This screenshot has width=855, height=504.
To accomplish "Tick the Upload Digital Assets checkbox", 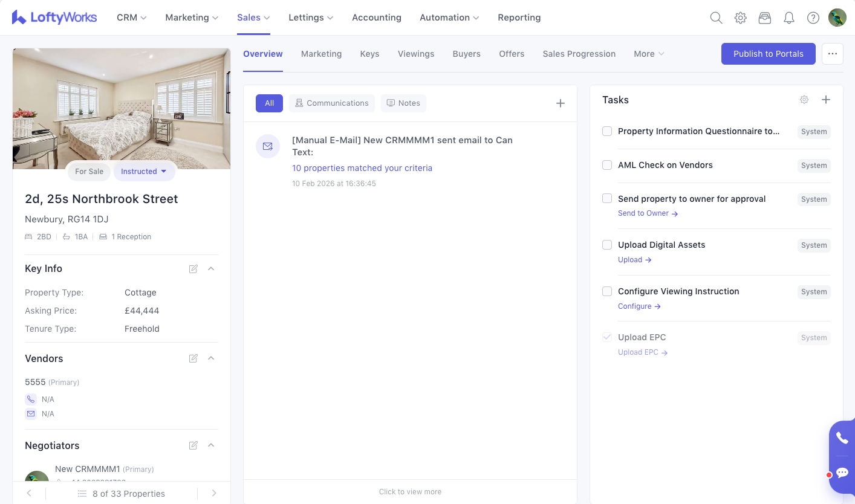I will point(607,245).
